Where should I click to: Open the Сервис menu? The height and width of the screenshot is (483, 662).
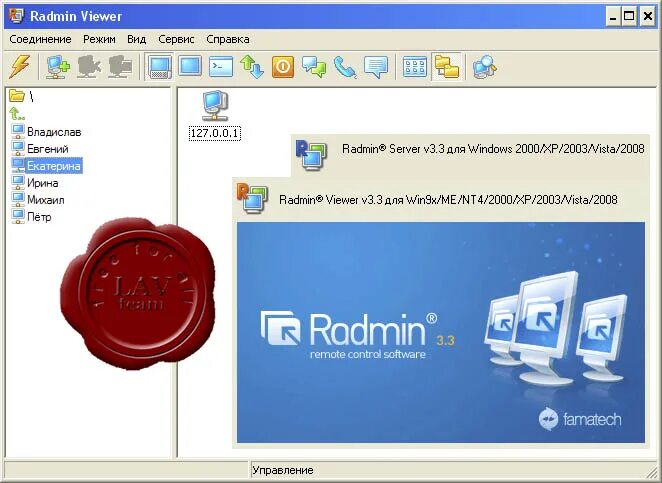click(x=176, y=39)
